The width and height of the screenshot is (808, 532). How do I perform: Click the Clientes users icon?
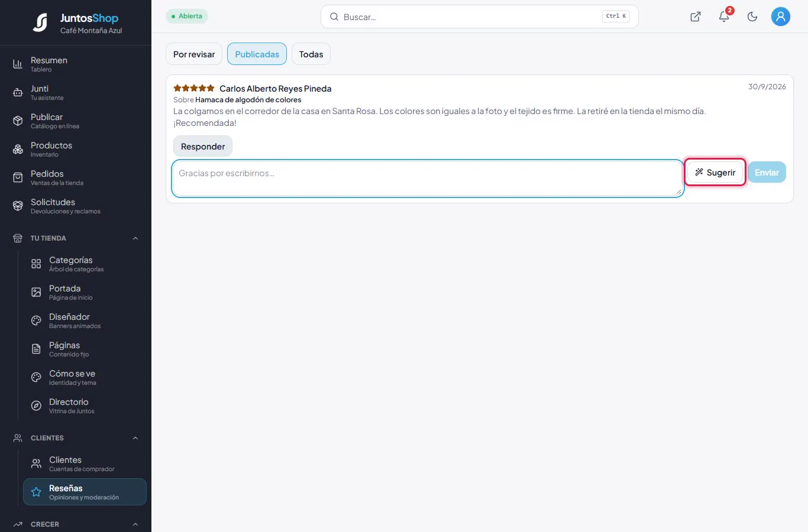coord(36,463)
